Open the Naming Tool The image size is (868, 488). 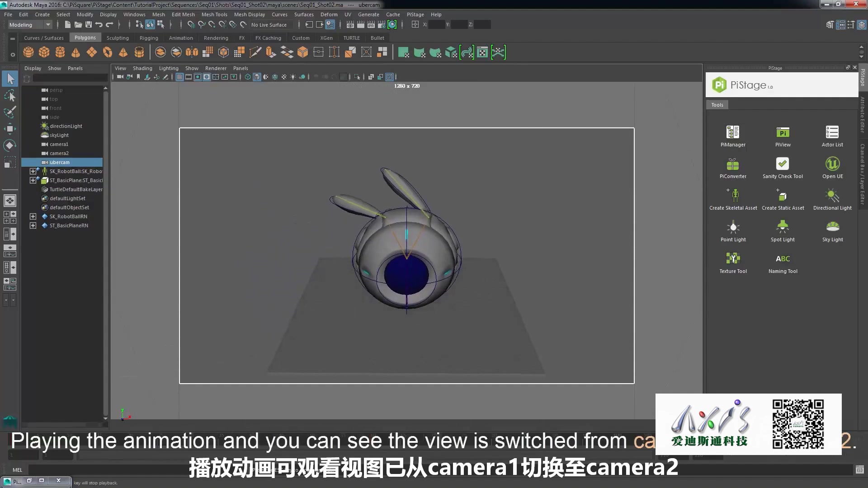pyautogui.click(x=783, y=259)
